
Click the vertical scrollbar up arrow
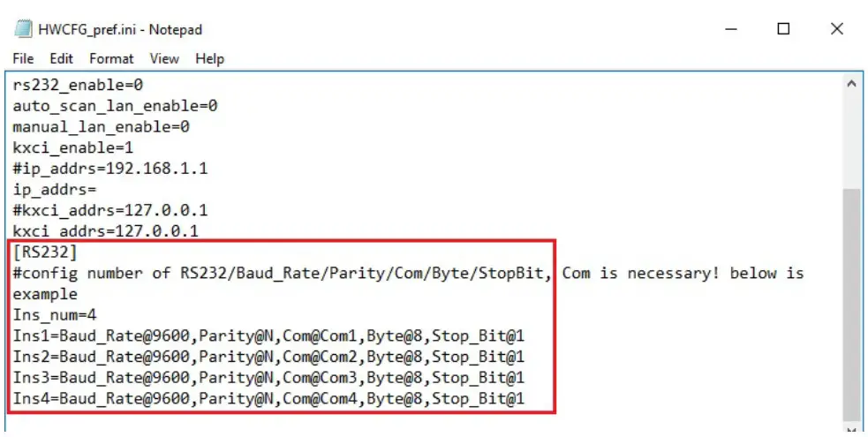(x=851, y=84)
